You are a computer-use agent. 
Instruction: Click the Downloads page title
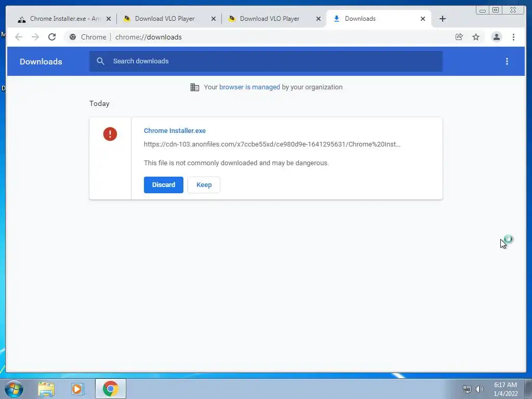pyautogui.click(x=41, y=61)
